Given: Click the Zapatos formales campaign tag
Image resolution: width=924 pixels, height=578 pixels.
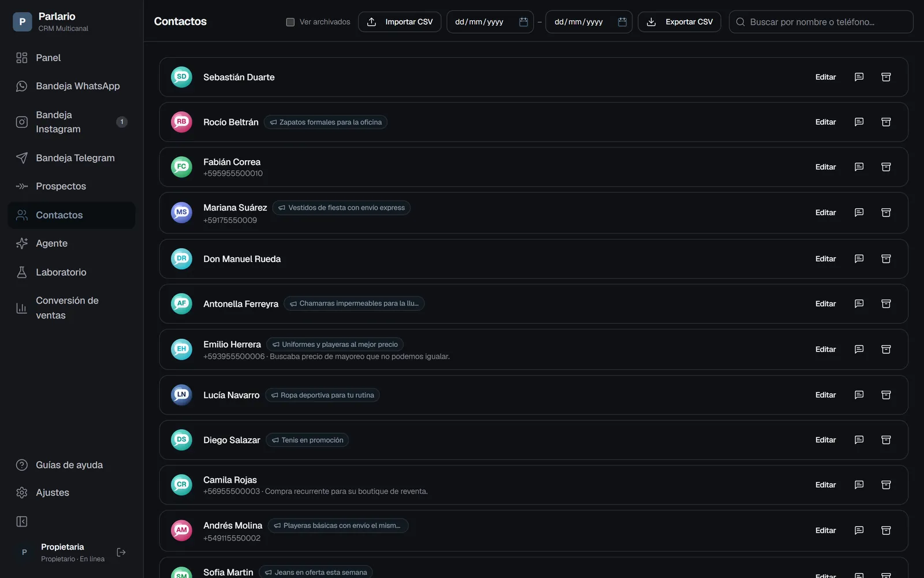Looking at the screenshot, I should click(x=326, y=122).
